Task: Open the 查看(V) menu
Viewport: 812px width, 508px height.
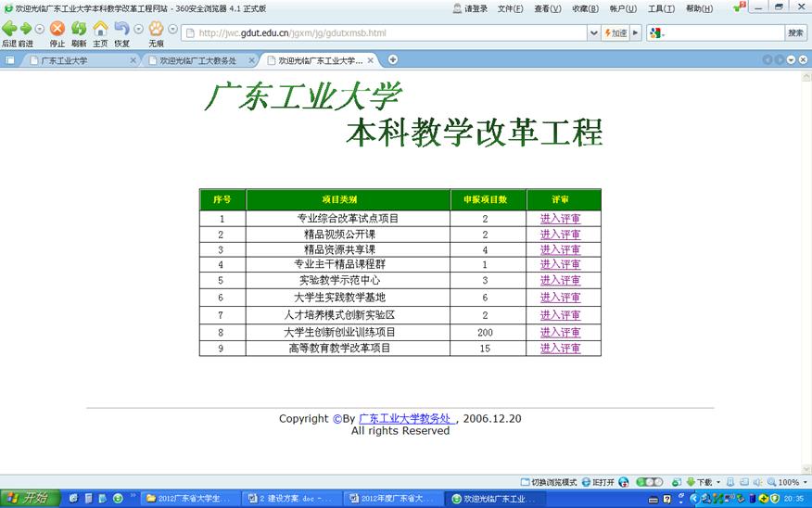Action: (x=548, y=8)
